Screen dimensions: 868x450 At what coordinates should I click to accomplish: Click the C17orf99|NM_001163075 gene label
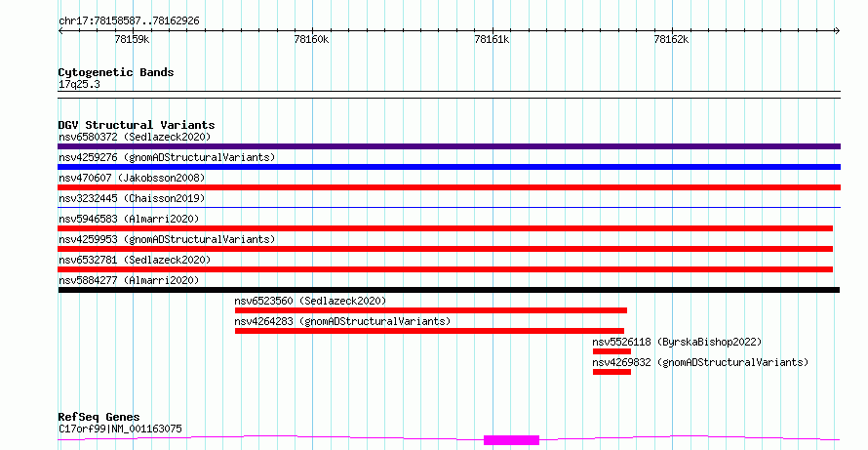click(x=120, y=429)
